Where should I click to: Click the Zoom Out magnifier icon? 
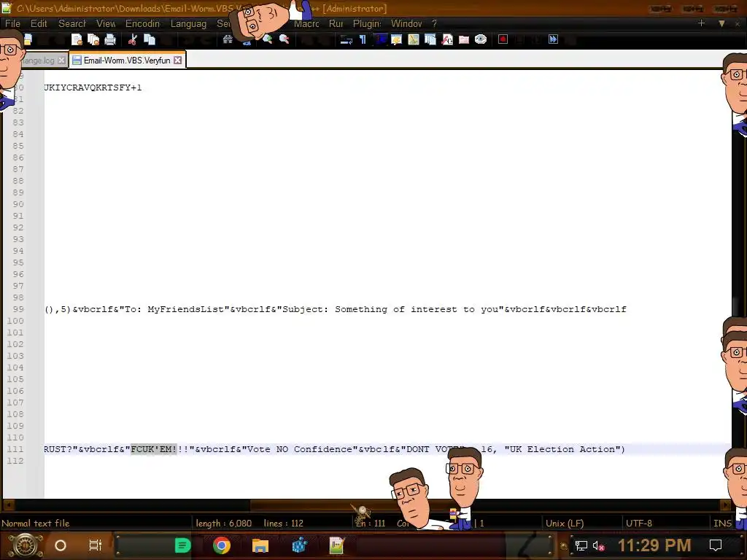(x=285, y=39)
